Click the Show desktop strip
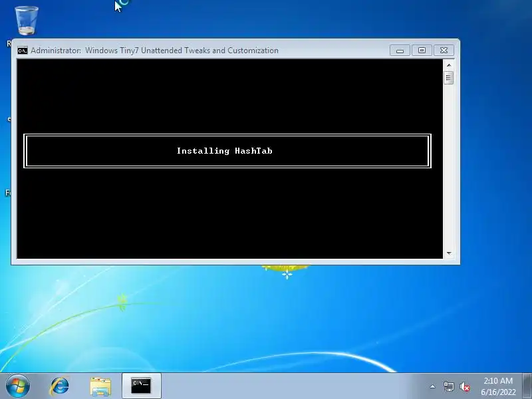Screen dimensions: 532x399 point(527,386)
